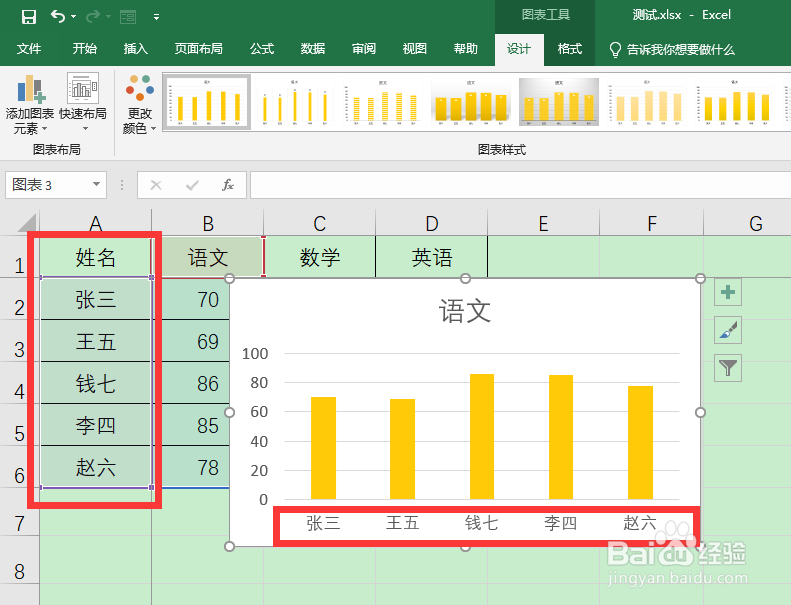This screenshot has height=605, width=791.
Task: Select the third chart style with striped bars
Action: 383,102
